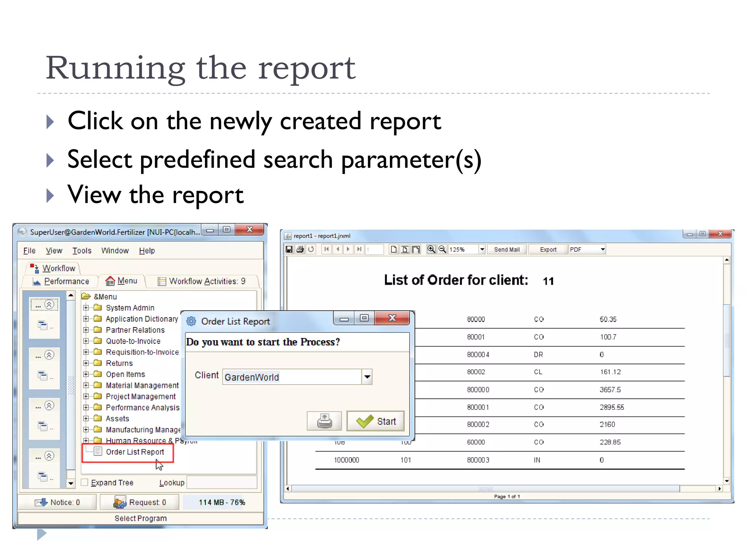The image size is (747, 560).
Task: Click the menu tree scroll down arrow
Action: click(71, 483)
